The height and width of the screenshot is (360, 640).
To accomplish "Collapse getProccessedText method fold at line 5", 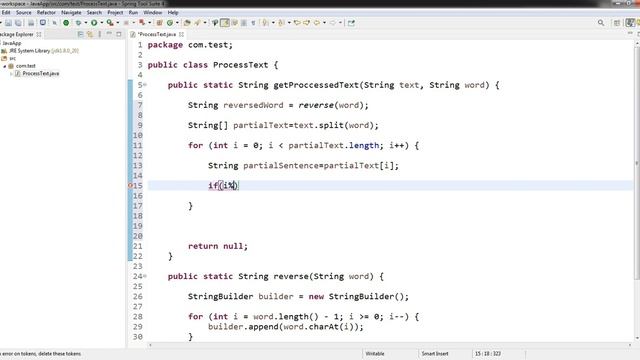I will (145, 85).
